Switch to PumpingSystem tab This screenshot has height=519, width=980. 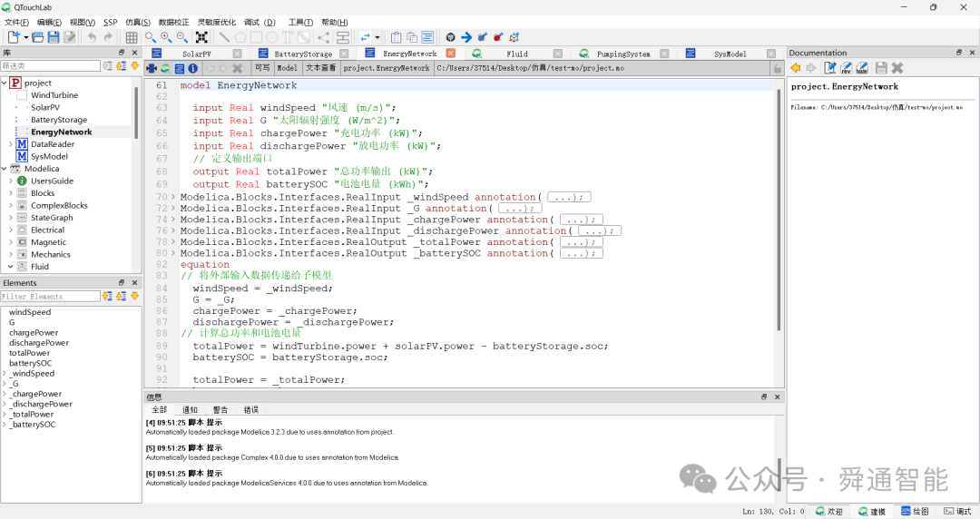(623, 54)
